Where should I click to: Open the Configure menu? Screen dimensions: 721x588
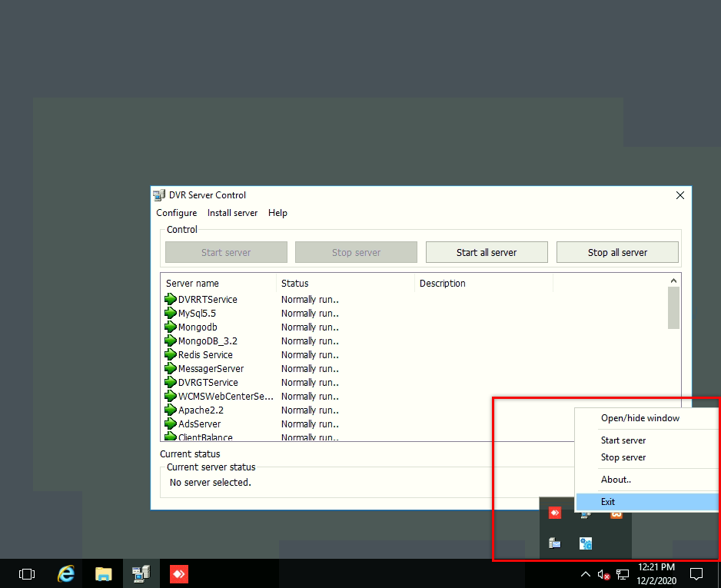pyautogui.click(x=177, y=213)
